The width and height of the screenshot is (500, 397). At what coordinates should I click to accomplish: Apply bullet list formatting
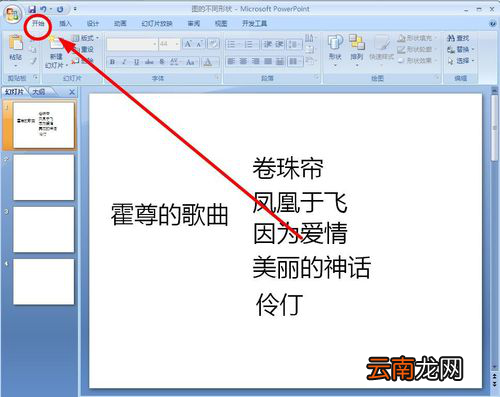pos(232,44)
